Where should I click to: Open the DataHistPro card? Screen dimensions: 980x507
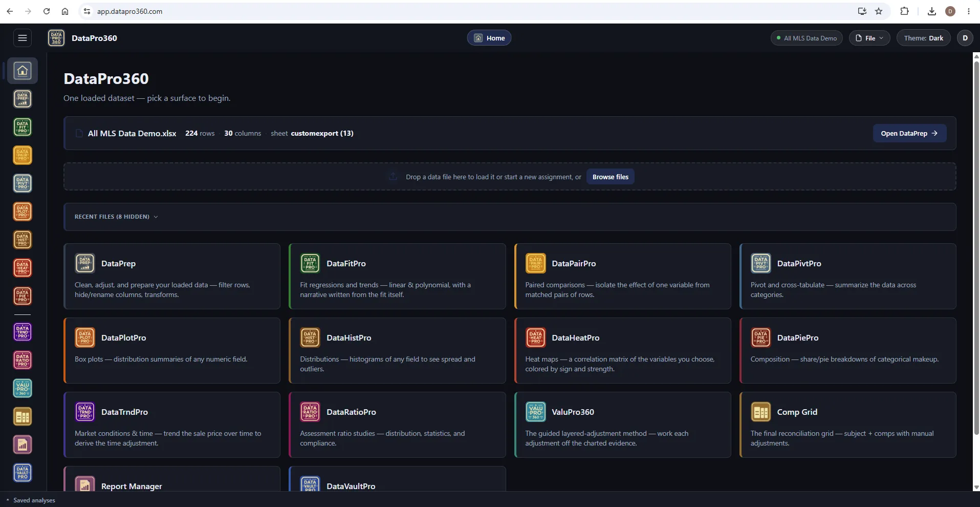click(x=397, y=350)
